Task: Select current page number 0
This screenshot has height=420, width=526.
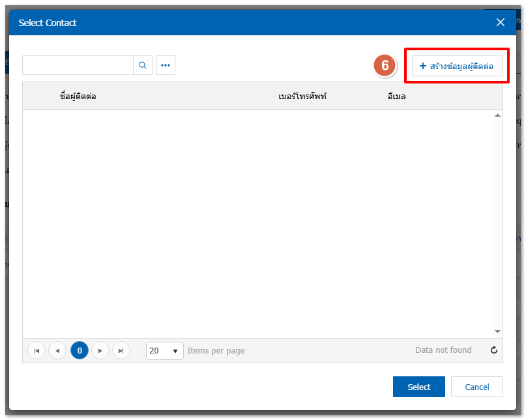Action: (80, 350)
